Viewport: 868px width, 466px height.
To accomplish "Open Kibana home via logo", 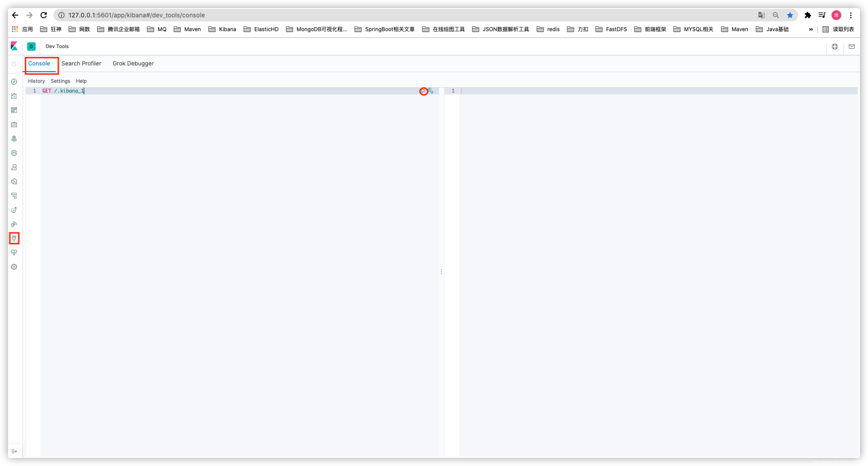I will 14,46.
